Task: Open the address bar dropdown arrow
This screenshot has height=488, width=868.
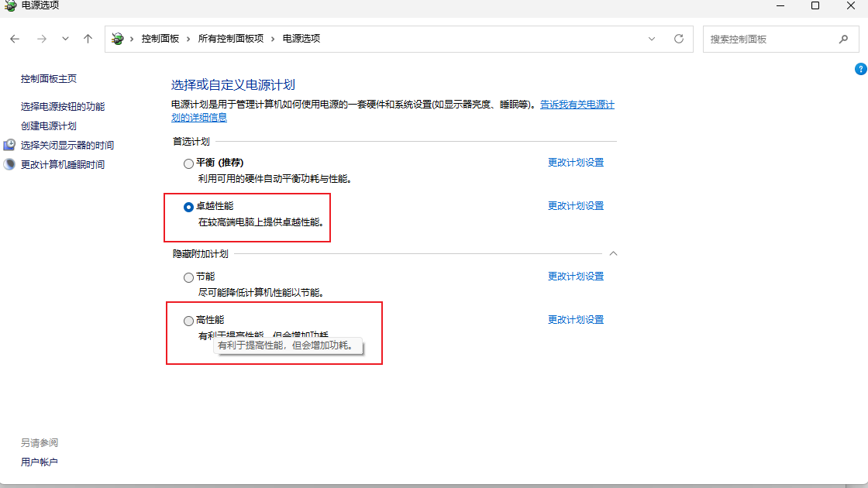Action: pyautogui.click(x=651, y=38)
